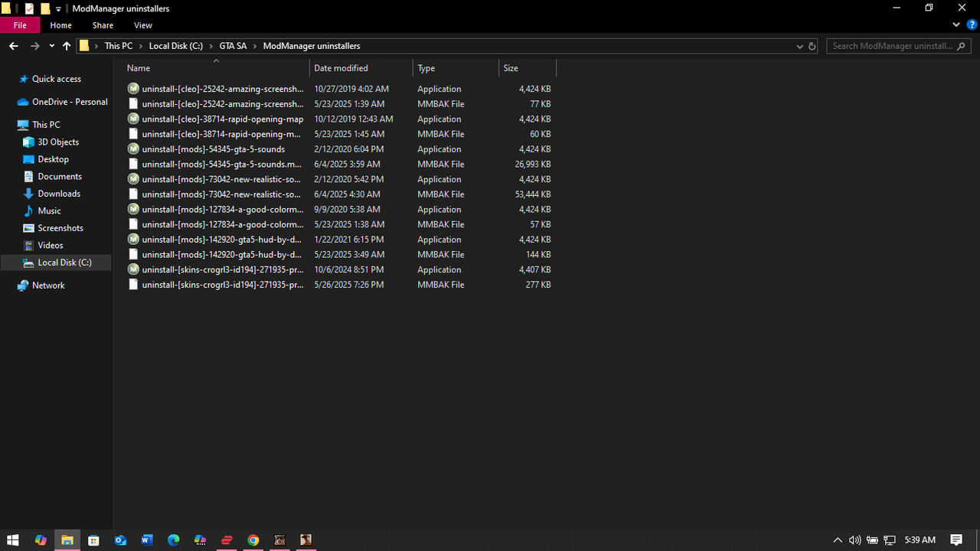Go back with the Back arrow
Viewport: 980px width, 551px height.
click(x=14, y=46)
